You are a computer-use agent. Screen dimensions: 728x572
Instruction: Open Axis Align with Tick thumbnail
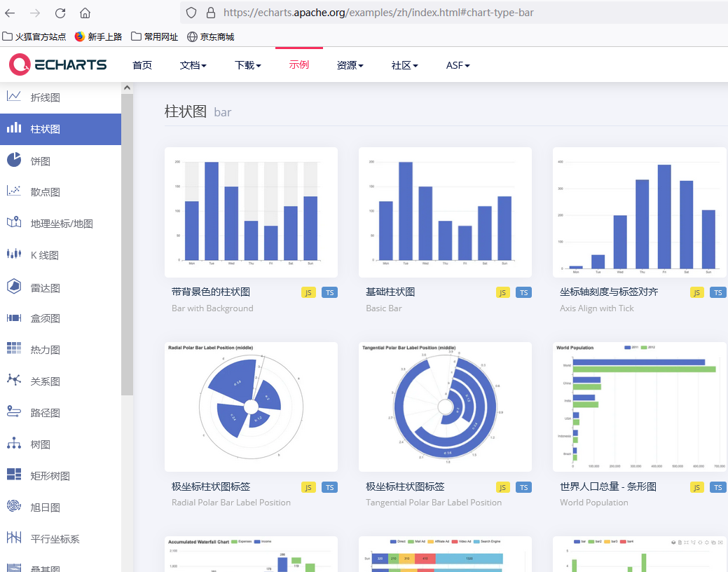[x=640, y=212]
